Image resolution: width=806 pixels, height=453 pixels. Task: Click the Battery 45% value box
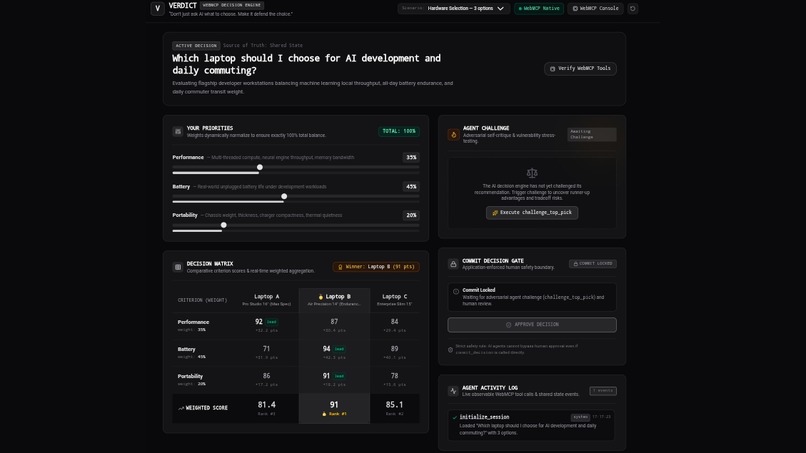pos(411,187)
